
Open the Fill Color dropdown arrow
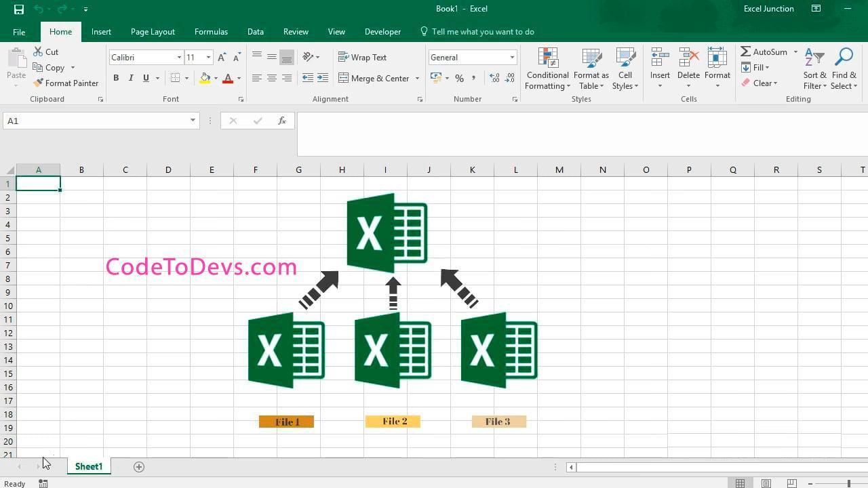coord(216,79)
